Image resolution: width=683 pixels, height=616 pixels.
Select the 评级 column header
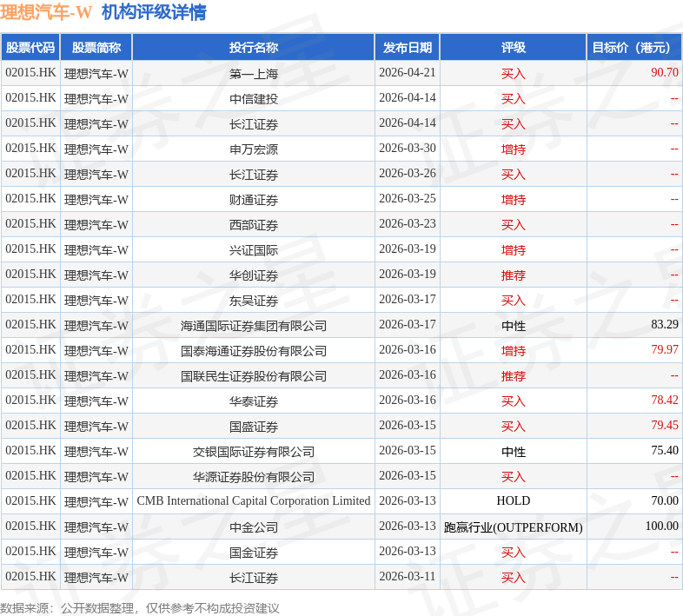[514, 48]
